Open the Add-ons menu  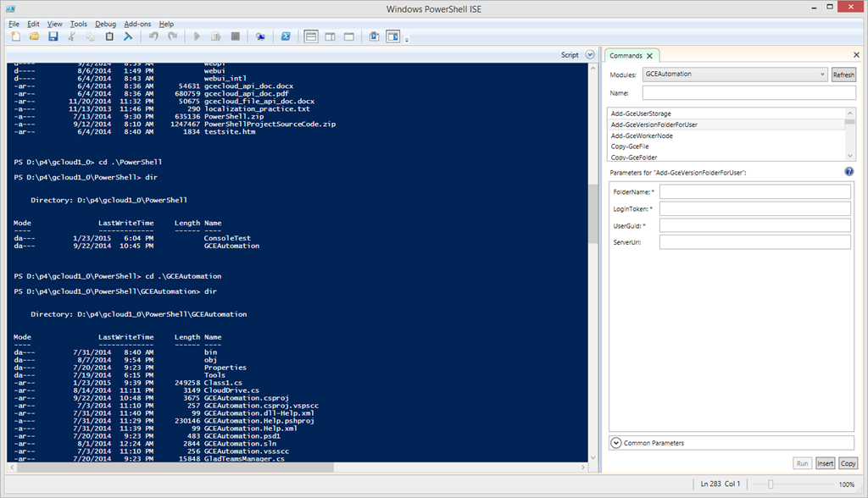tap(137, 24)
